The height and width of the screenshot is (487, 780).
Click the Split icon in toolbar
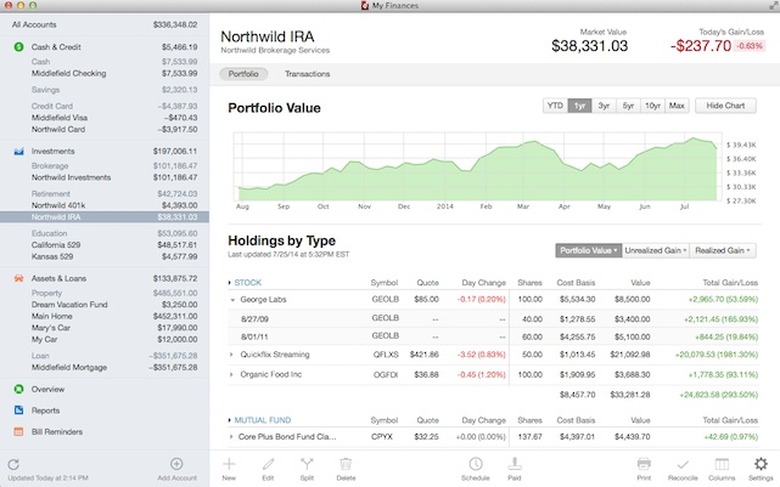(x=307, y=464)
